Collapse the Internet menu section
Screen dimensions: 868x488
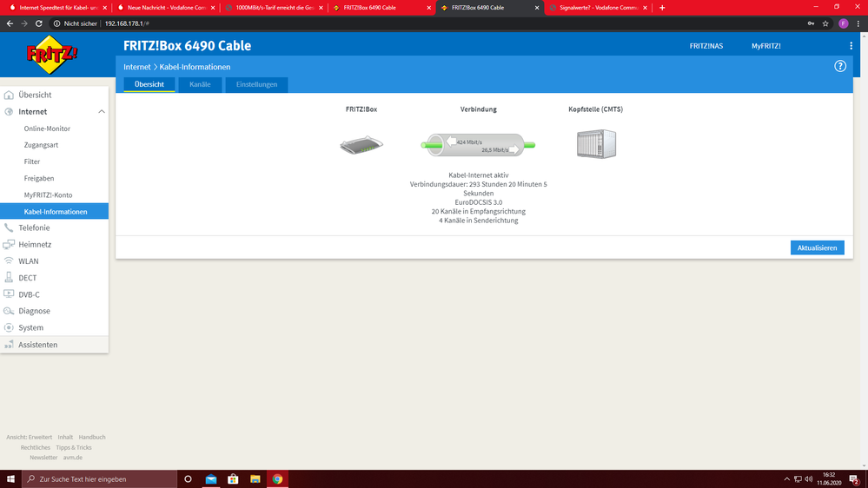[102, 112]
